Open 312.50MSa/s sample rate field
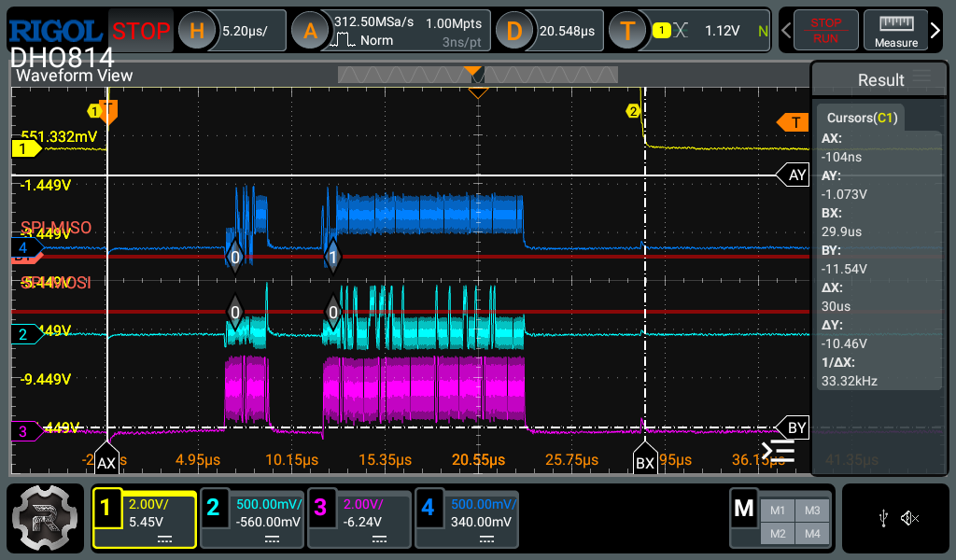The height and width of the screenshot is (560, 956). pos(373,22)
